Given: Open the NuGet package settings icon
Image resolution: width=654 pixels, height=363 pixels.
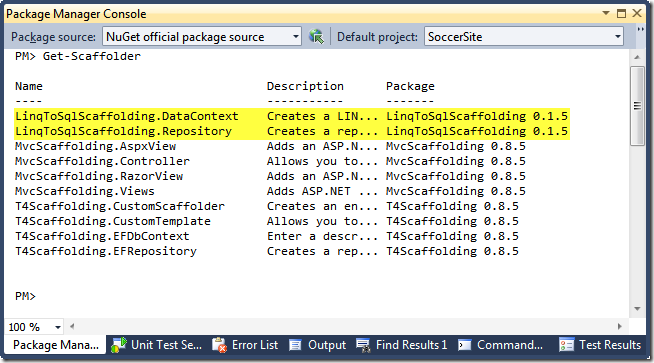Looking at the screenshot, I should [316, 37].
